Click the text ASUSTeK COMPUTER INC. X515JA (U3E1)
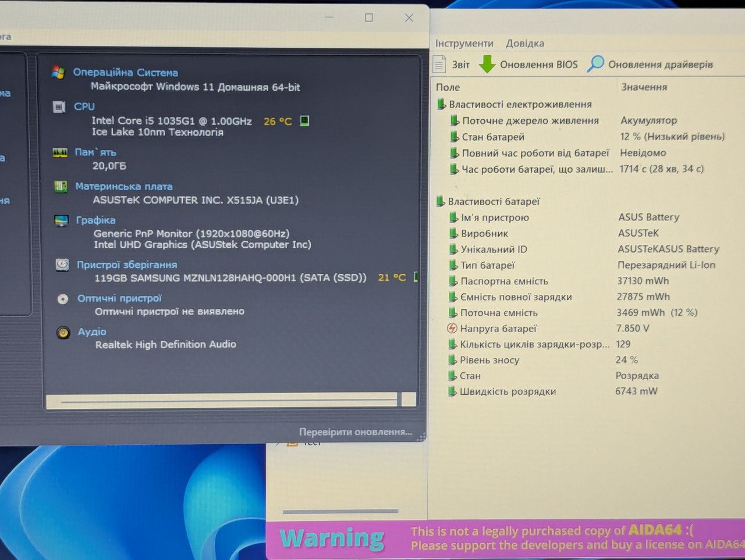Screen dimensions: 745x560 point(196,200)
